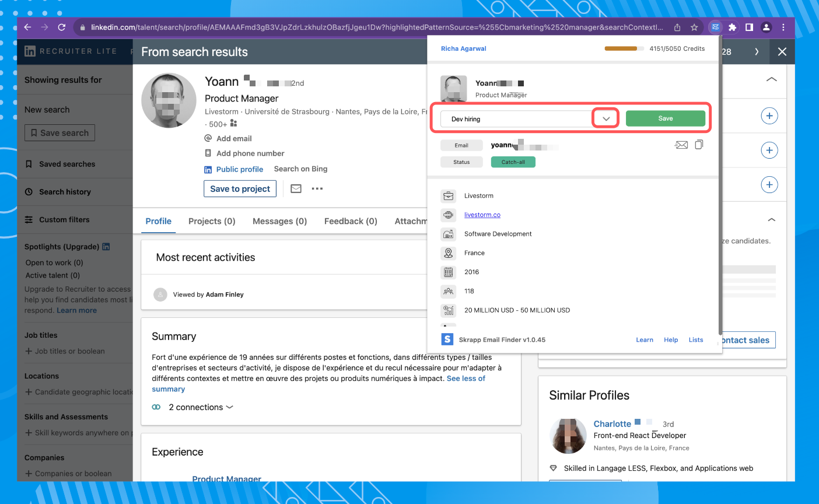The image size is (819, 504).
Task: Open Charlotte's profile photo in Similar Profiles
Action: [568, 436]
